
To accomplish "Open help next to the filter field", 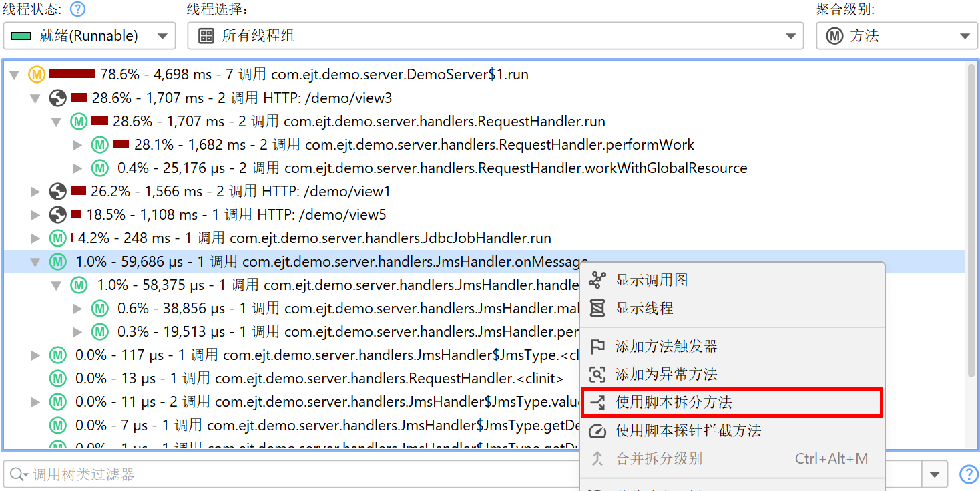I will 969,474.
